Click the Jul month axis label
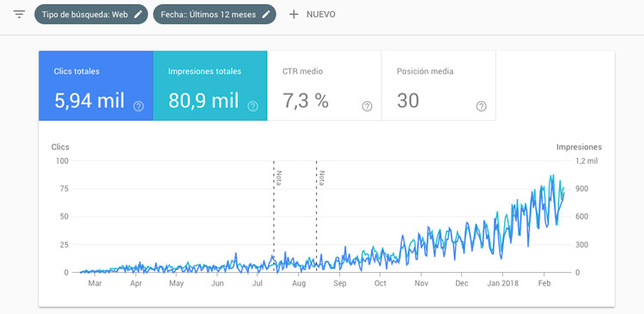 pos(258,283)
